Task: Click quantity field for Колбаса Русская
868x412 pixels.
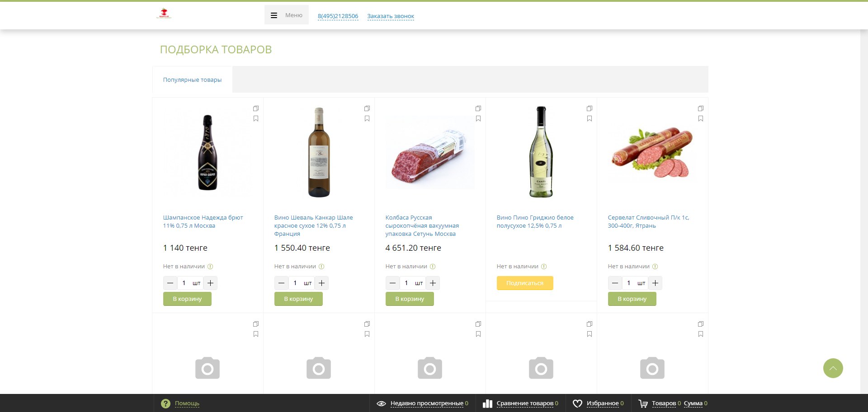Action: [x=406, y=283]
